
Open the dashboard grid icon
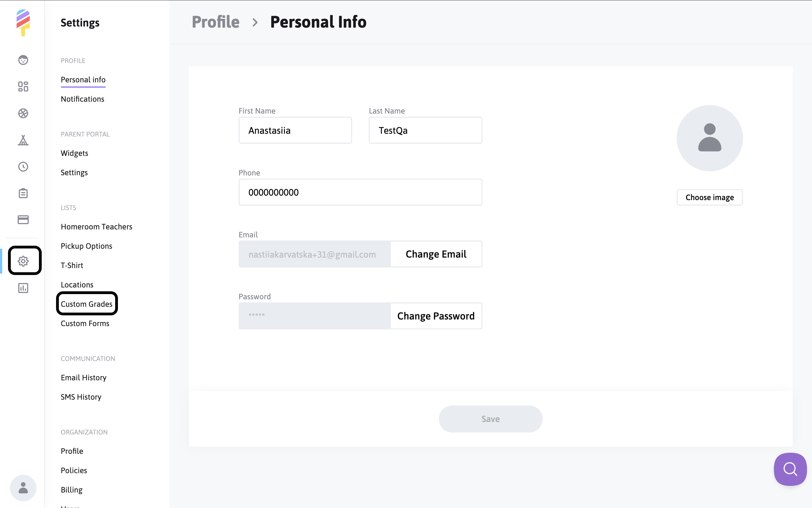tap(23, 87)
